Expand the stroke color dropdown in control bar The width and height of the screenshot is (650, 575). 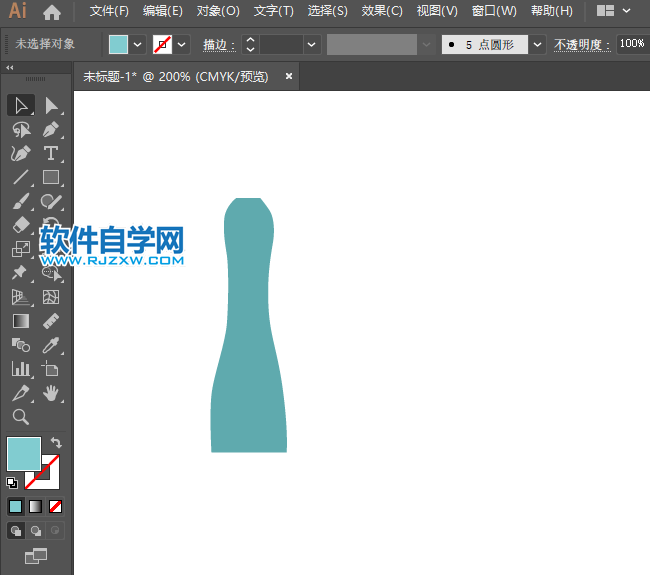[182, 45]
